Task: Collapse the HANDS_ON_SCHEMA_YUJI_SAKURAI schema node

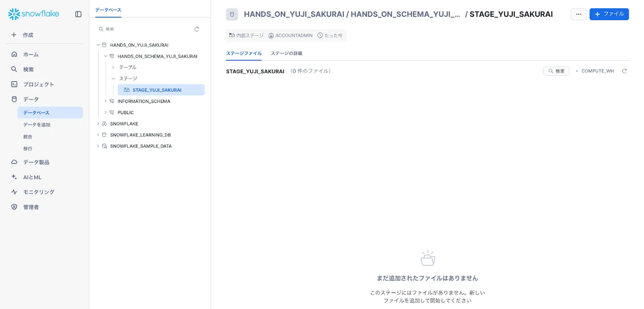Action: 106,56
